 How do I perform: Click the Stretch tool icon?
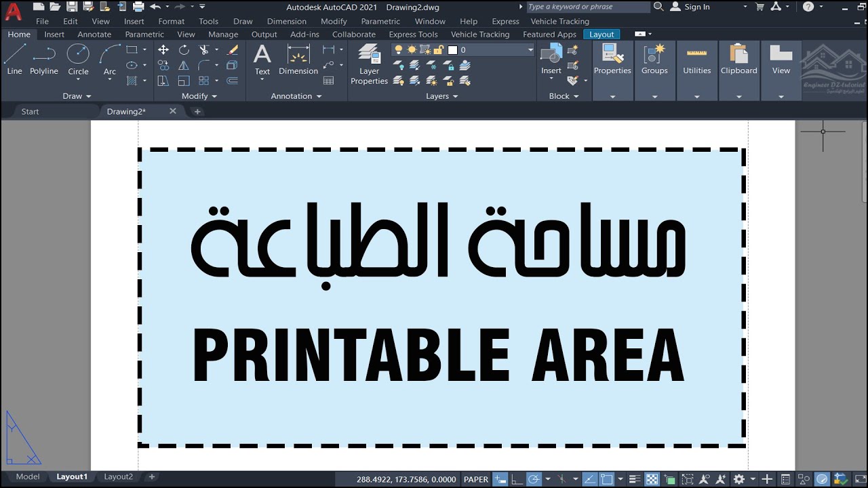click(163, 81)
